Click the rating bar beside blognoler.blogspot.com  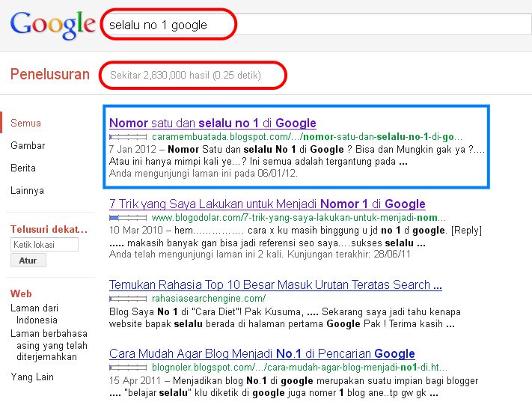128,368
